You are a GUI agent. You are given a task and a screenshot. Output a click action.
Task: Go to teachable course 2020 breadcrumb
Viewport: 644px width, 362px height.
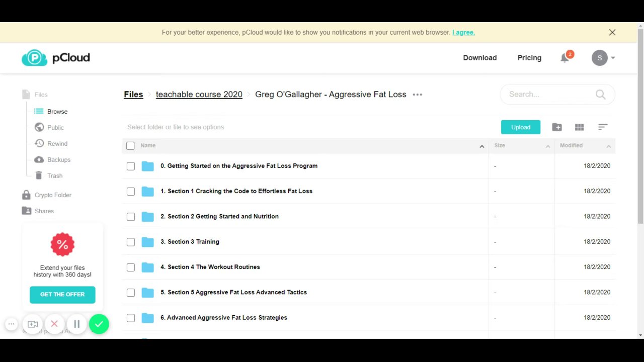point(199,95)
